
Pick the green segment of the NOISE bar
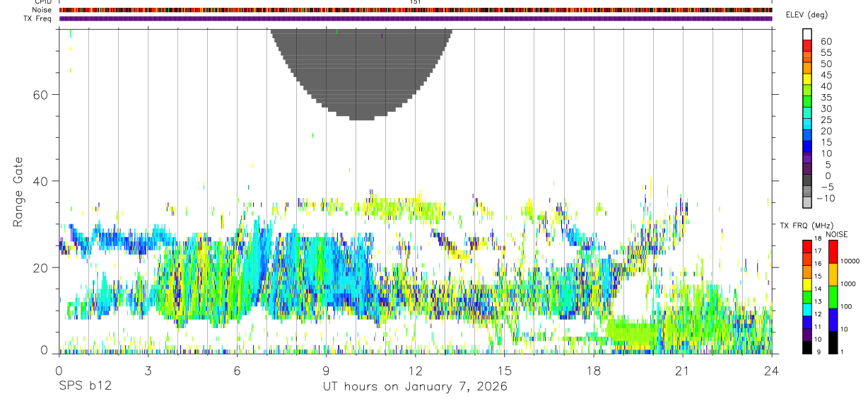point(833,296)
